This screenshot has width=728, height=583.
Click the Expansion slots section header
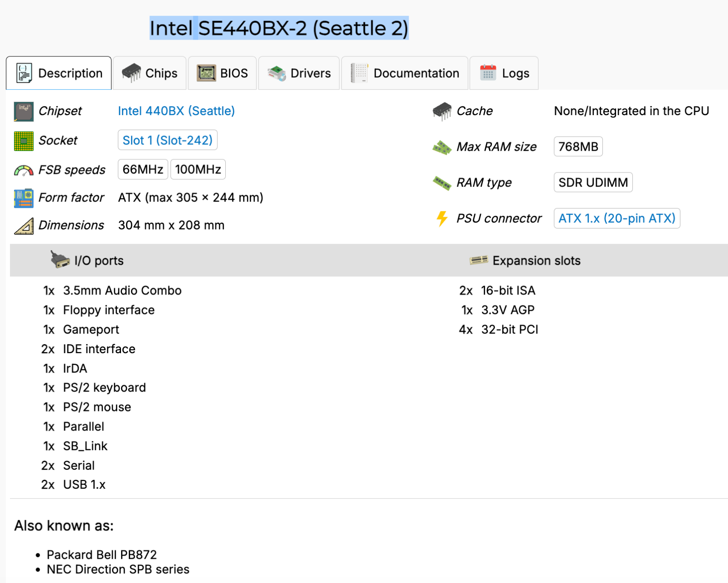[536, 261]
